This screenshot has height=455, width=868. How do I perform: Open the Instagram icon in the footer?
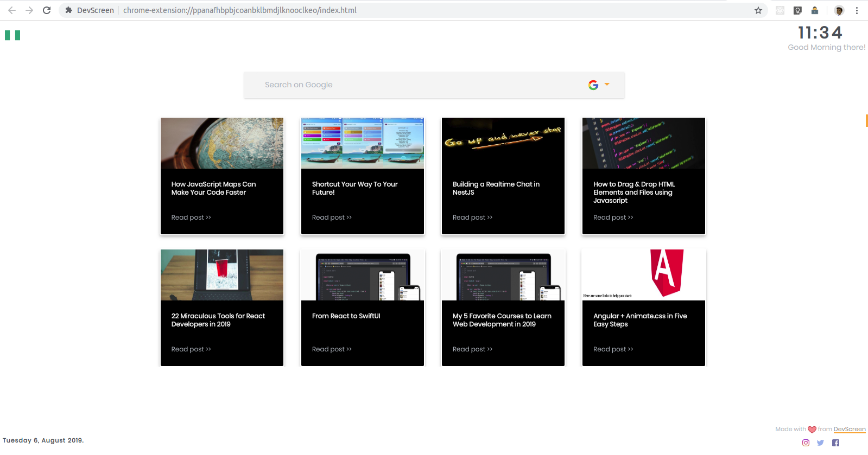coord(806,443)
